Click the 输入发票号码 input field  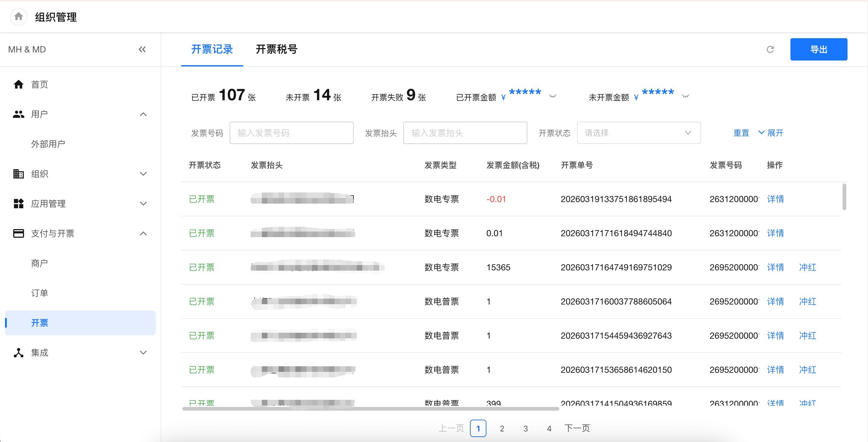[291, 133]
